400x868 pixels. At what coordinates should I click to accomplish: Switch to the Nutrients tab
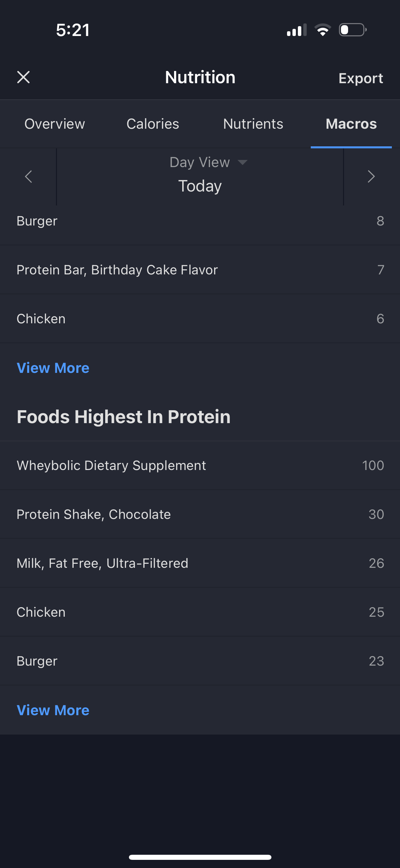point(253,124)
